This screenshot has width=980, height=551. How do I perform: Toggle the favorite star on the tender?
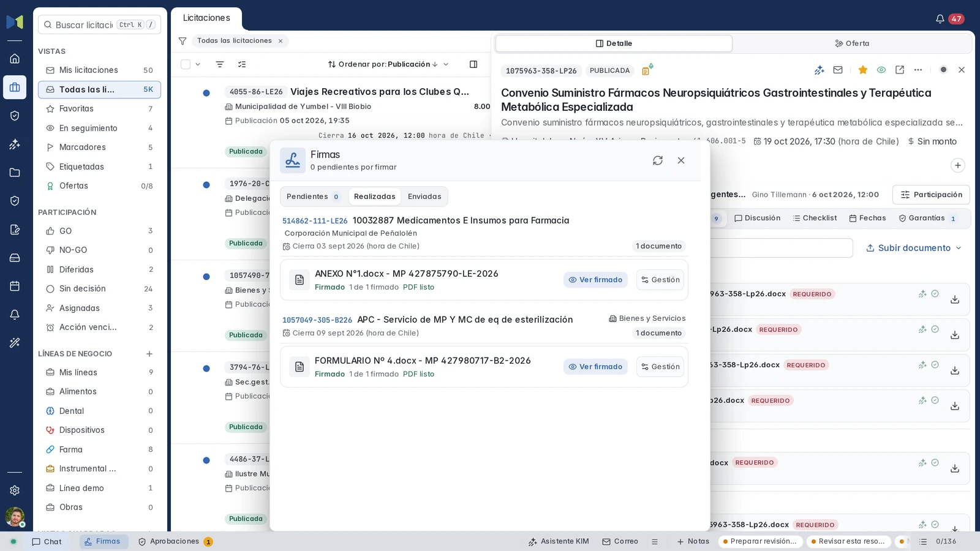tap(863, 70)
